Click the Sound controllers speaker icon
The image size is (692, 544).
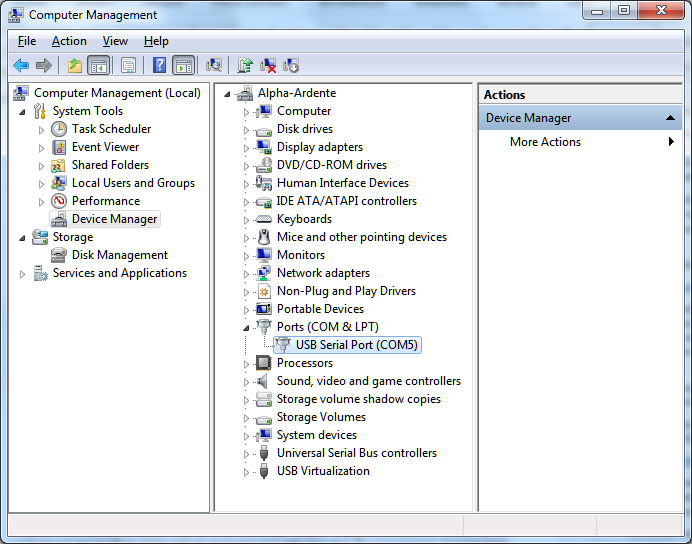click(264, 381)
